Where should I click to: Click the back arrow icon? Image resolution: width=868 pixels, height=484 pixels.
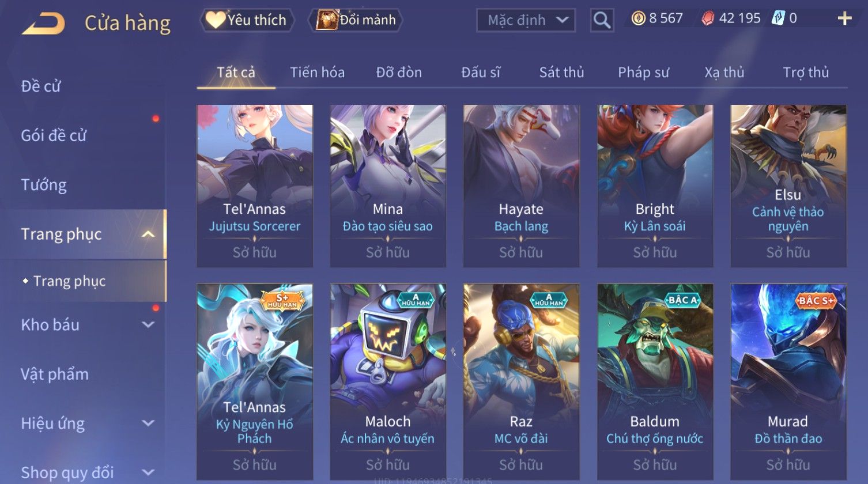click(43, 24)
